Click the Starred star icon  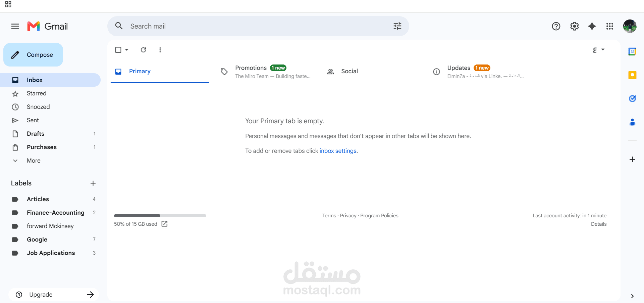click(15, 94)
